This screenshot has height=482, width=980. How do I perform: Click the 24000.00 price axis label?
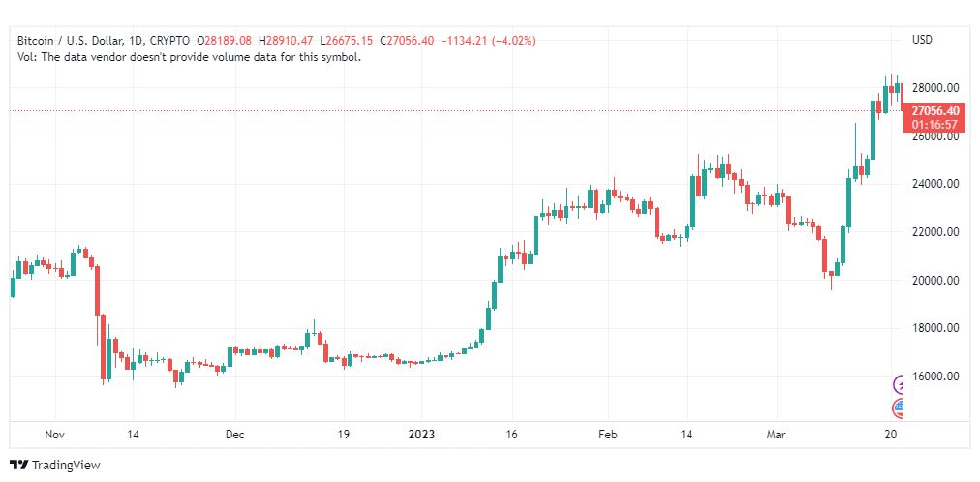point(934,184)
